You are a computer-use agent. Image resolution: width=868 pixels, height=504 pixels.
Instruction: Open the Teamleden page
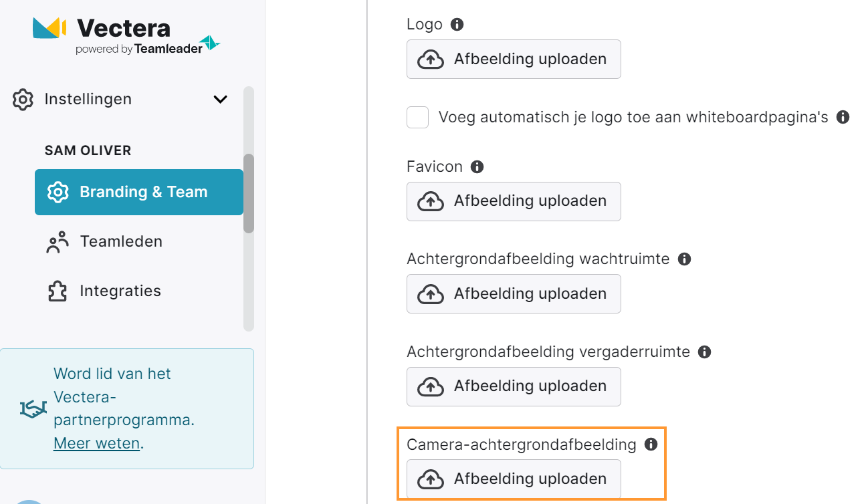121,241
